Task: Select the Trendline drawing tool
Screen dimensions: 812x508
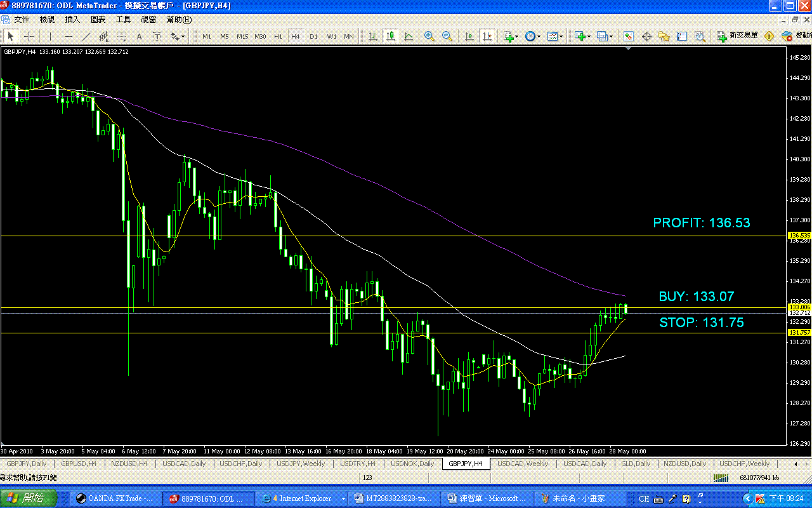Action: tap(86, 36)
